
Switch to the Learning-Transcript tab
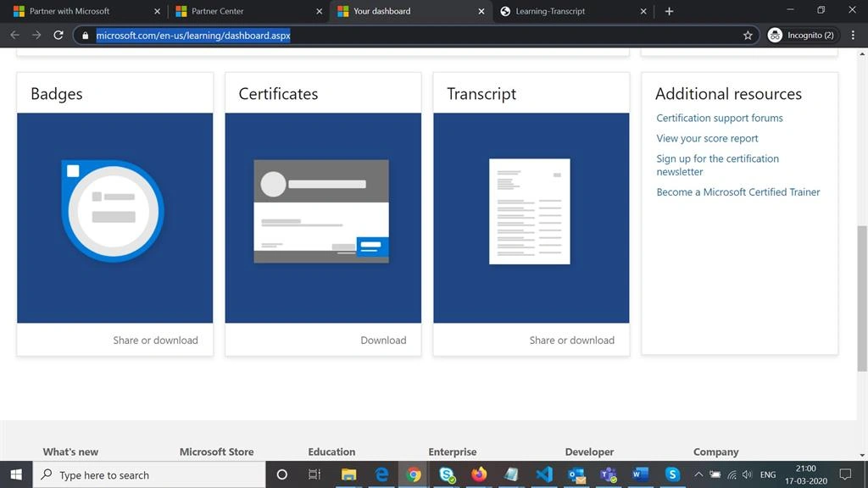pos(573,11)
